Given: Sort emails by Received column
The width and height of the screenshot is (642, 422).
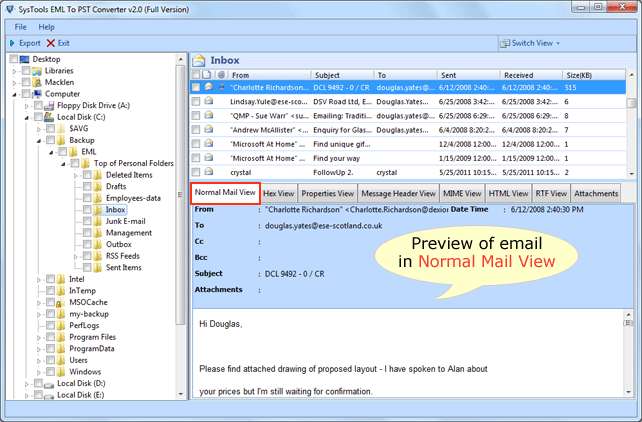Looking at the screenshot, I should click(531, 75).
